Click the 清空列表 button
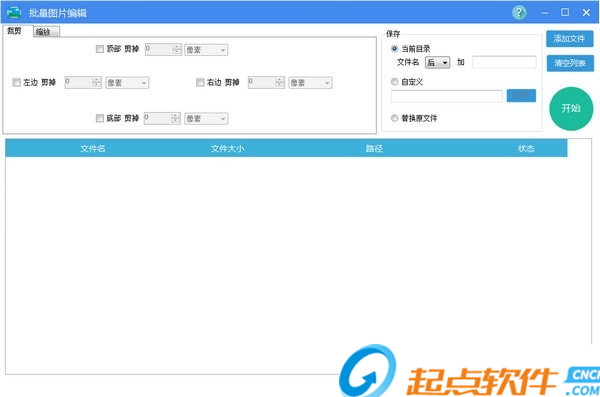Image resolution: width=600 pixels, height=397 pixels. point(570,63)
